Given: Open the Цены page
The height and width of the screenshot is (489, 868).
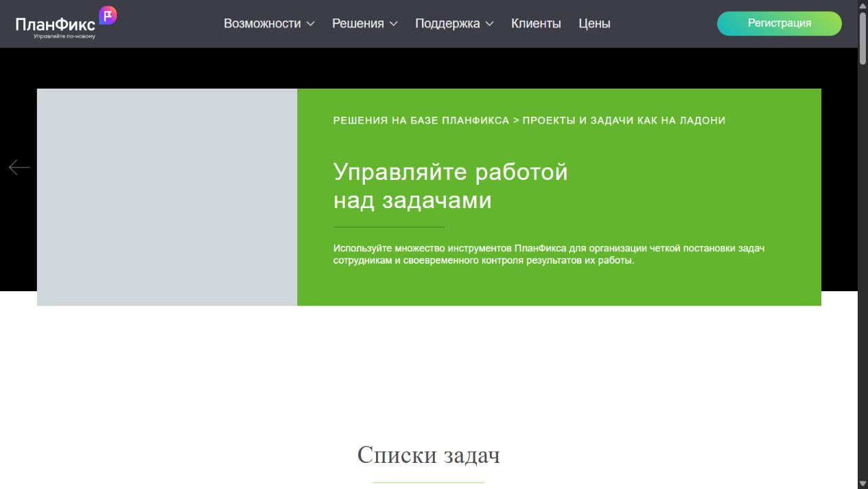Looking at the screenshot, I should coord(594,23).
